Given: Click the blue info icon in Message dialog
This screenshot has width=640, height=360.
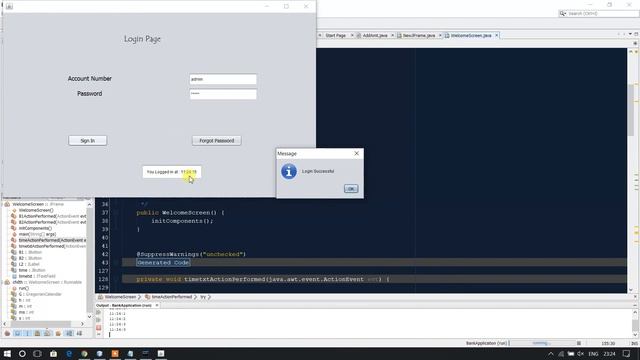Looking at the screenshot, I should tap(289, 171).
